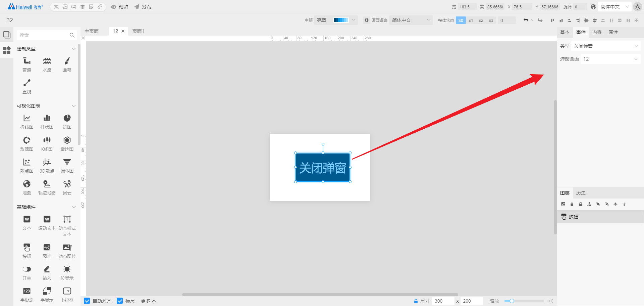
Task: Open the 页面1 page tab
Action: pyautogui.click(x=138, y=31)
